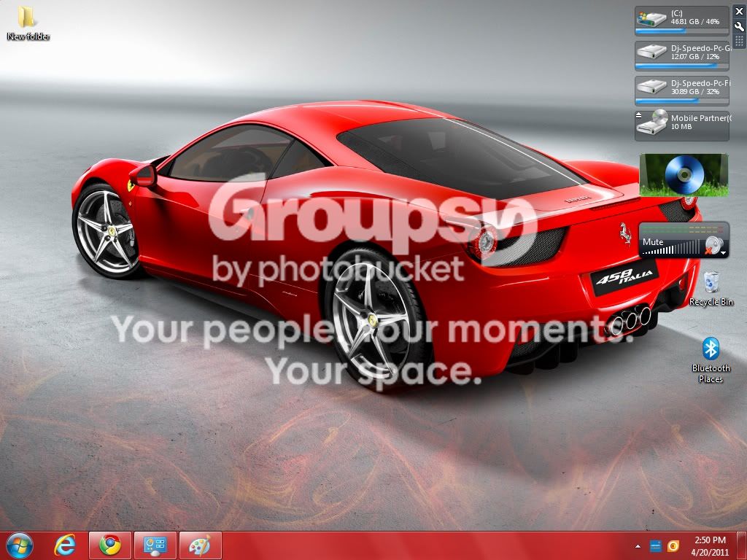This screenshot has height=560, width=747.
Task: Open the Mobile Partner disc drive
Action: (x=682, y=125)
